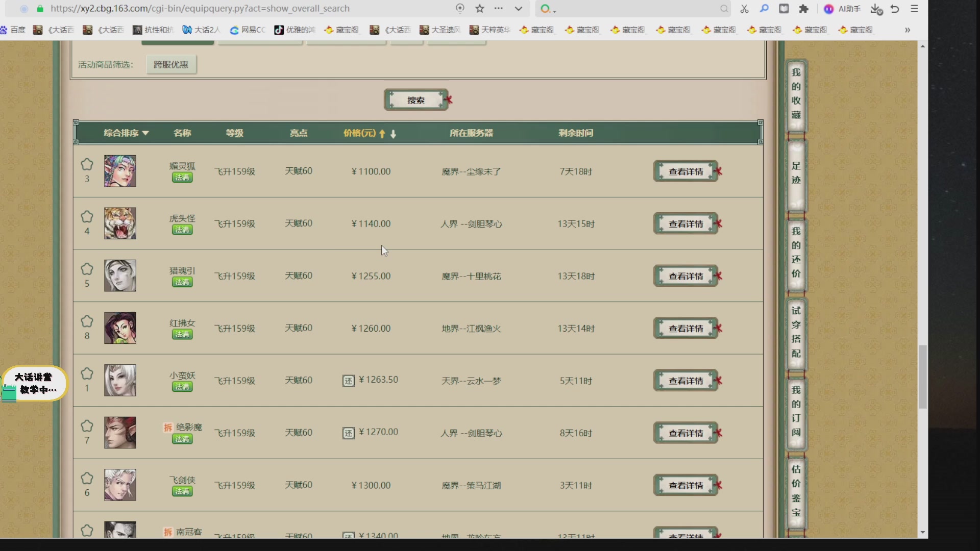980x551 pixels.
Task: Favorite the 红拂女 listing with star
Action: [x=87, y=321]
